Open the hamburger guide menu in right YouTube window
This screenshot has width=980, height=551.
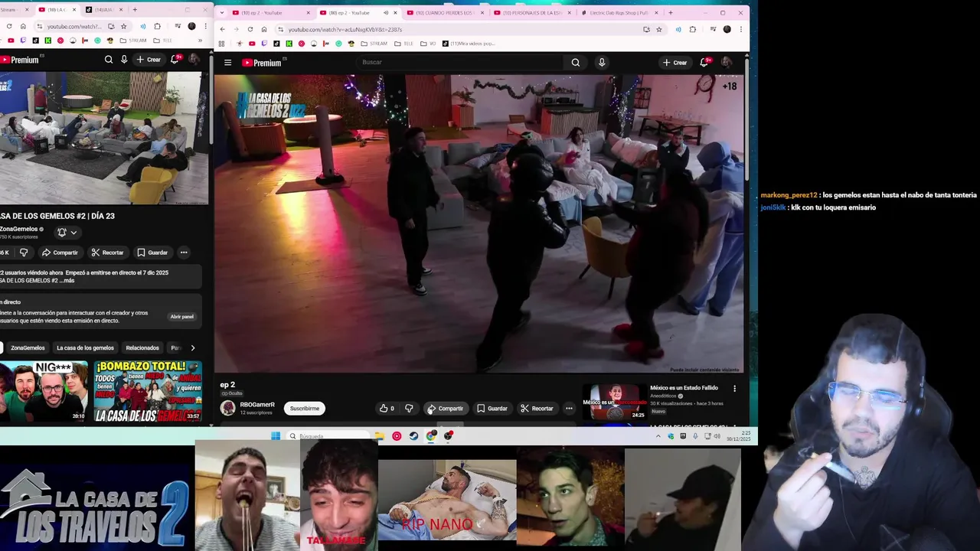point(227,63)
